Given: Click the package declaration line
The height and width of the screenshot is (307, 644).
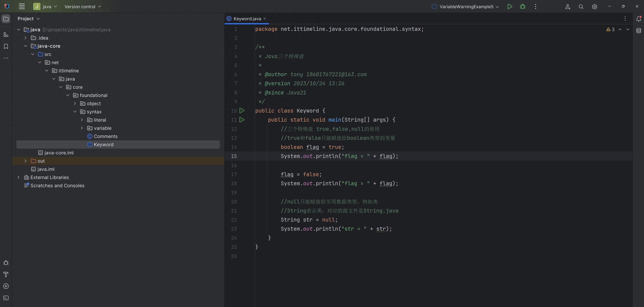Looking at the screenshot, I should [339, 29].
